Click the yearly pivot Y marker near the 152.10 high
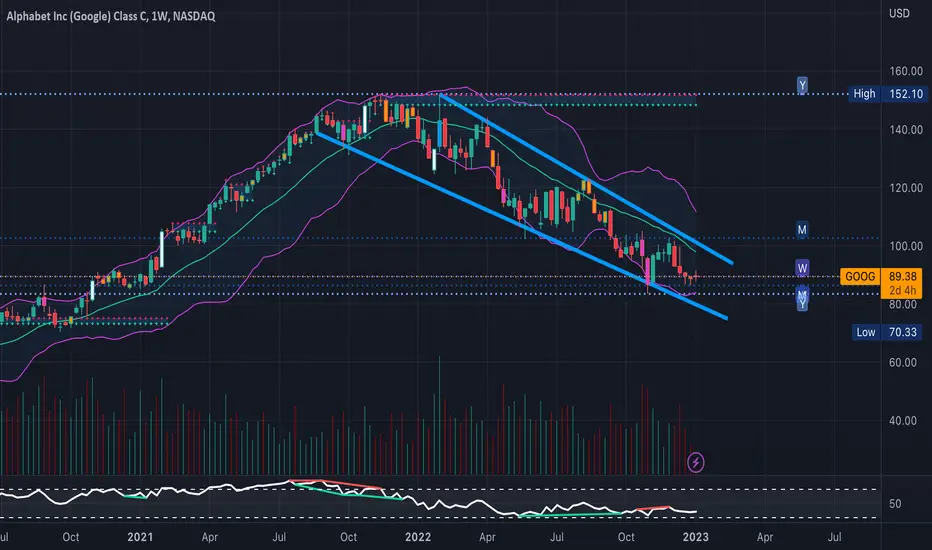 (x=802, y=86)
